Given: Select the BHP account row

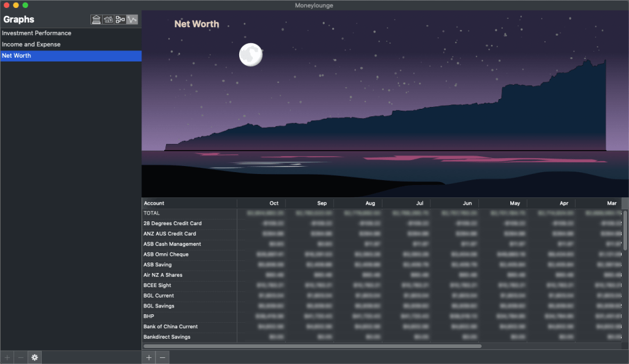Looking at the screenshot, I should tap(149, 316).
